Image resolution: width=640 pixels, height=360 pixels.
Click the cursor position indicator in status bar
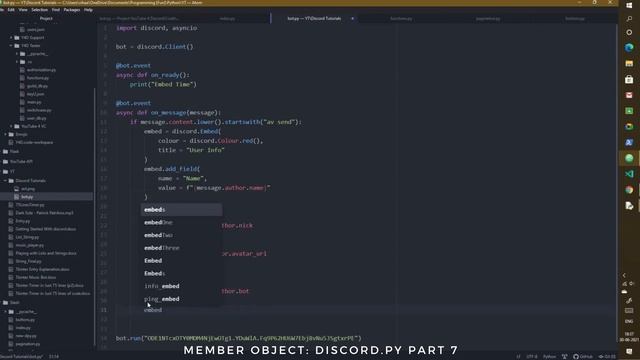(54, 357)
